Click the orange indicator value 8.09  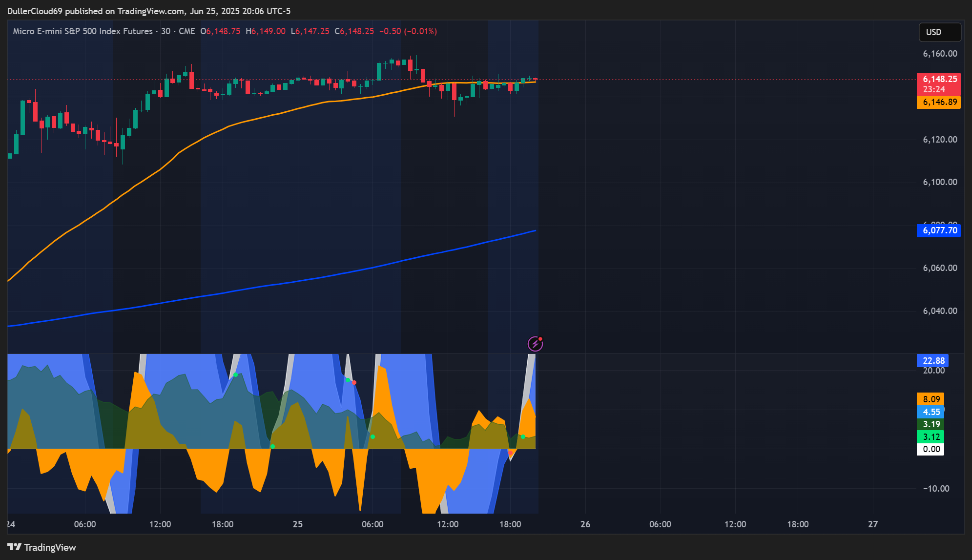[931, 399]
